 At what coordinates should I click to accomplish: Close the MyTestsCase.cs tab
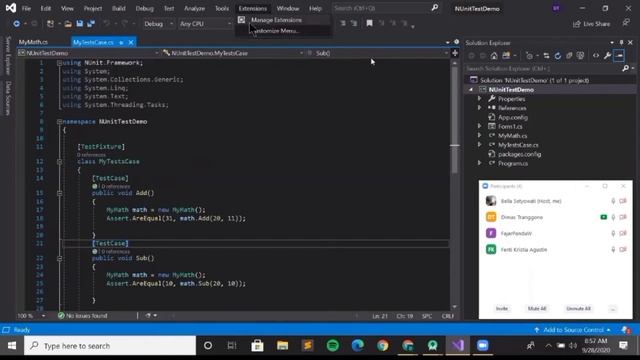[131, 42]
